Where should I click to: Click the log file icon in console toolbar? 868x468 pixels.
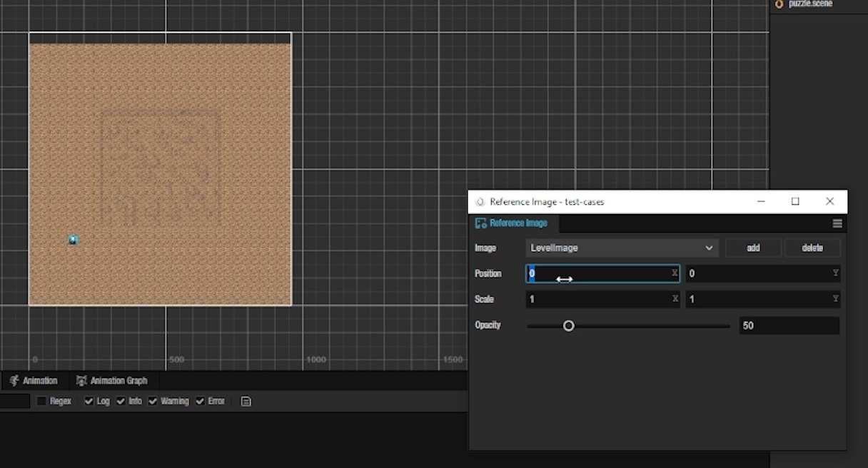tap(246, 402)
